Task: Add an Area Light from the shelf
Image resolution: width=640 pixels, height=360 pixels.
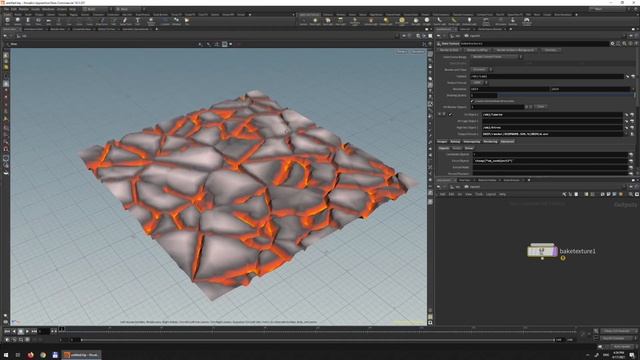Action: coord(340,21)
